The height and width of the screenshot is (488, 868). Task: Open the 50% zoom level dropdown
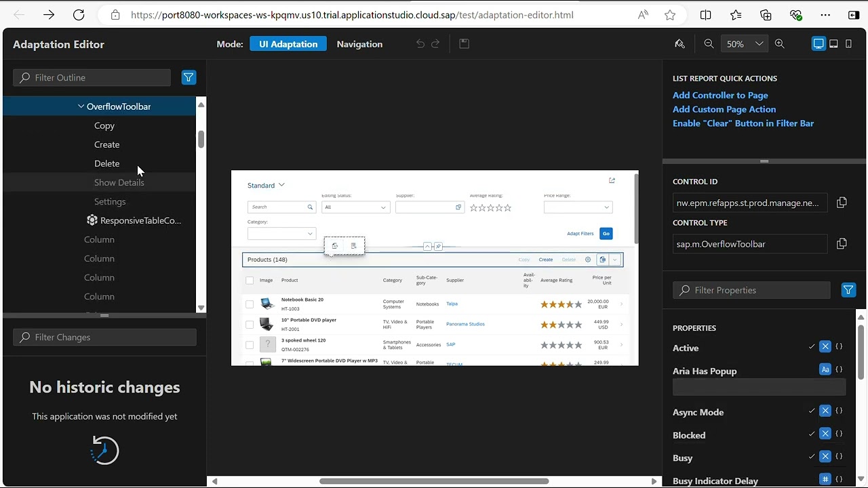[744, 44]
